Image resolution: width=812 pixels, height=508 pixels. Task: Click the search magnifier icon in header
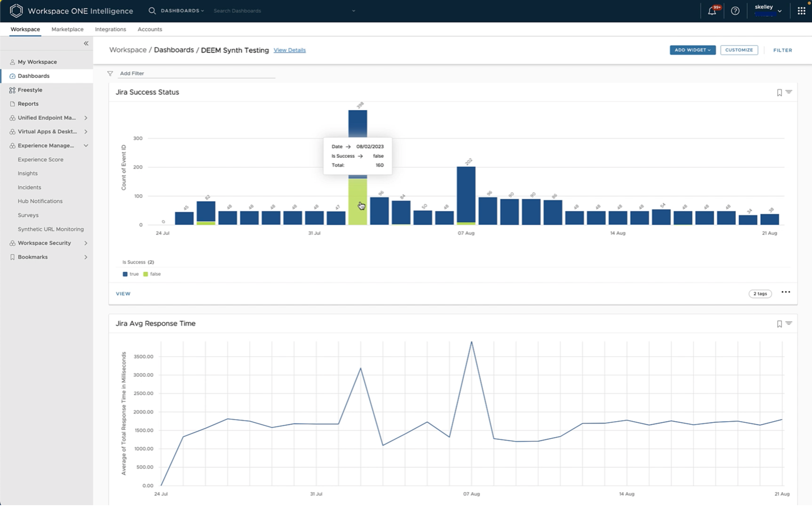coord(152,11)
